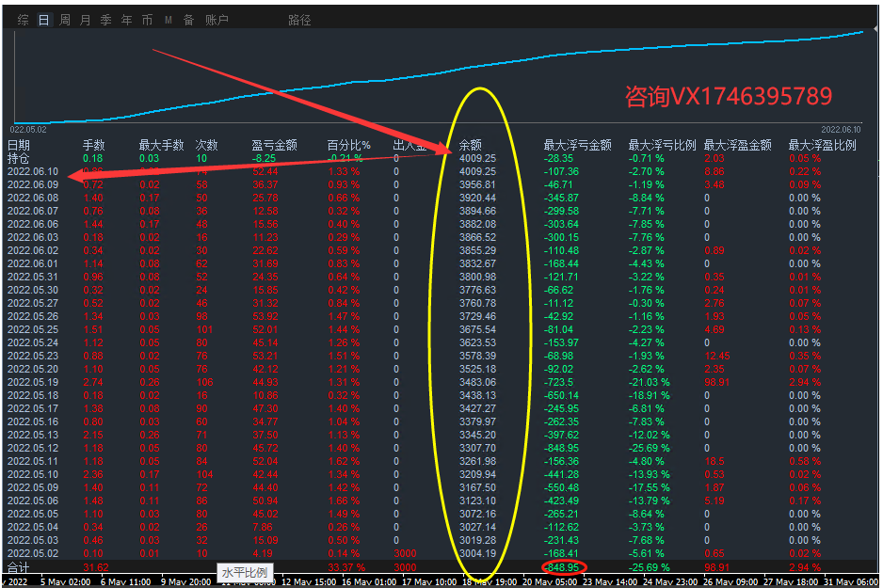Click the 12 May 15:00 time axis label
The width and height of the screenshot is (883, 588).
(309, 581)
